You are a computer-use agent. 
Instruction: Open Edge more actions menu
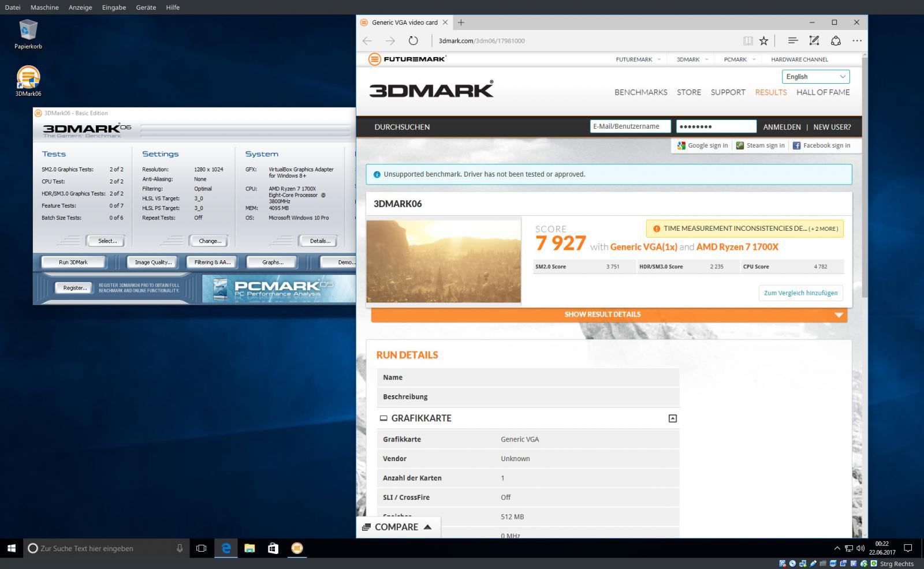pyautogui.click(x=857, y=40)
